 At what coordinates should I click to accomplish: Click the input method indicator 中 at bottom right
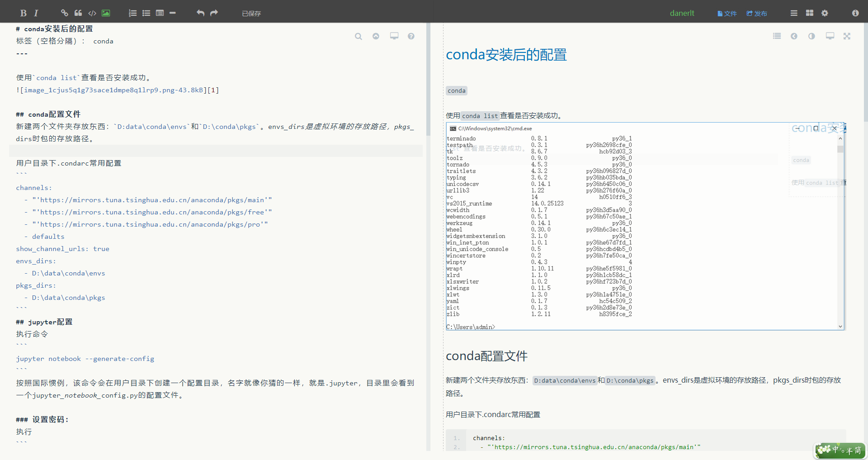click(x=835, y=450)
